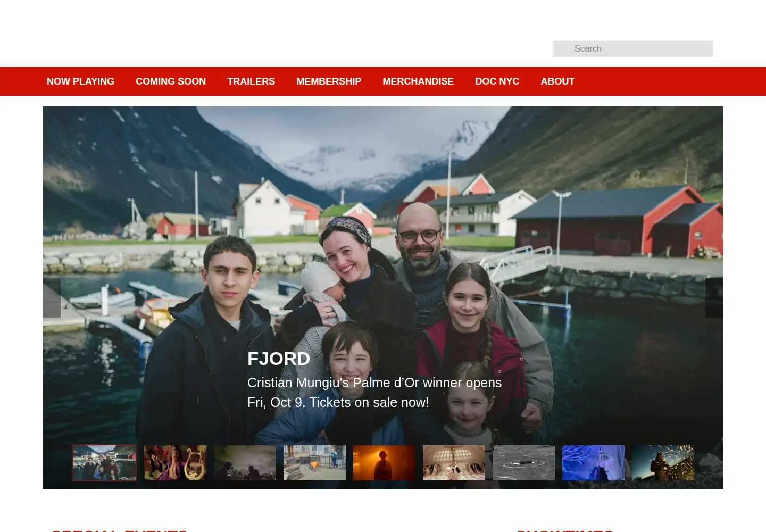Show the orange-lit silhouette figure thumbnail
Screen dimensions: 766x532
(384, 463)
